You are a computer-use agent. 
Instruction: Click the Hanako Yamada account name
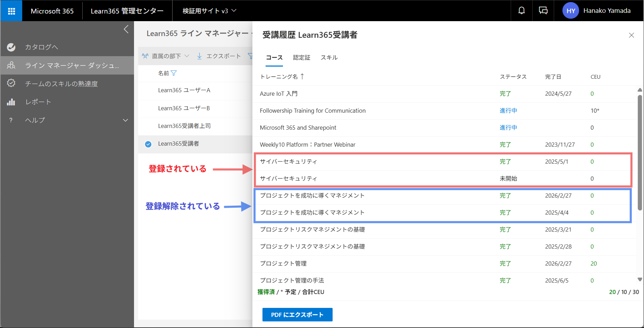(607, 11)
